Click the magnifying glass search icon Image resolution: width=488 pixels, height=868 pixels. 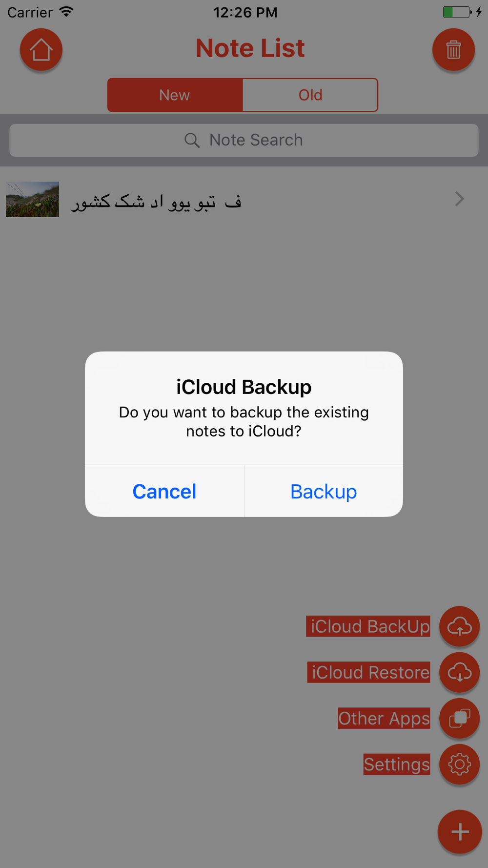point(192,141)
